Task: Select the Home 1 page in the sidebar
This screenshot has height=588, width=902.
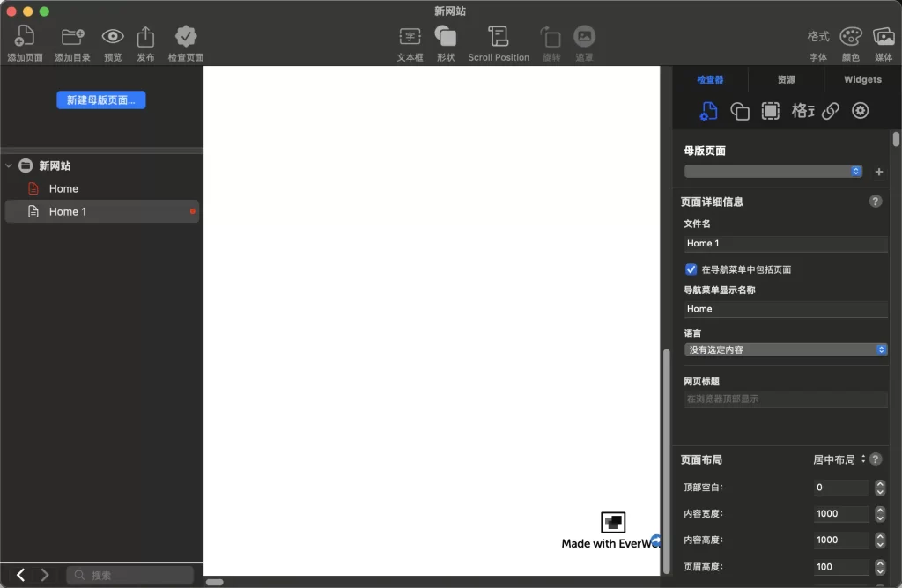Action: 101,211
